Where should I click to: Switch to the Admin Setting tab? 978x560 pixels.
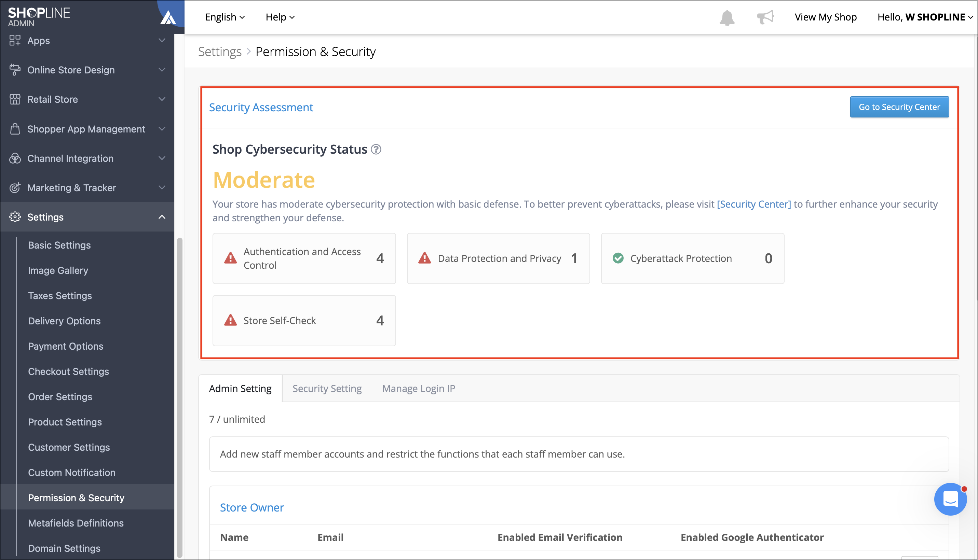(240, 389)
